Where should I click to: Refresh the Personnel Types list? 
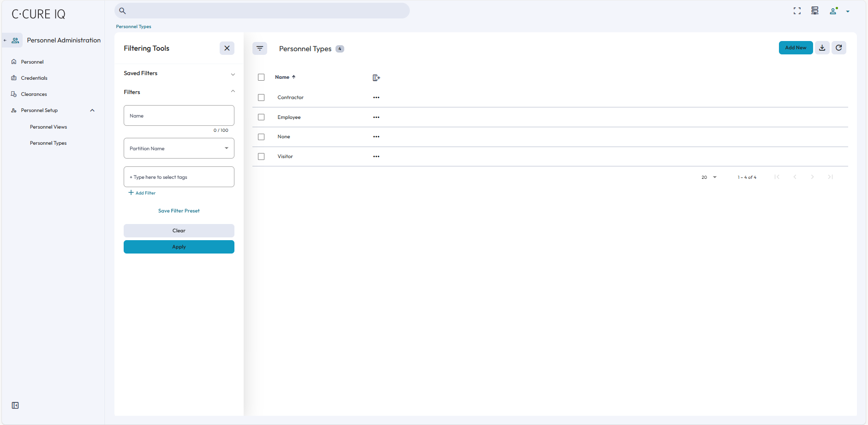click(839, 48)
